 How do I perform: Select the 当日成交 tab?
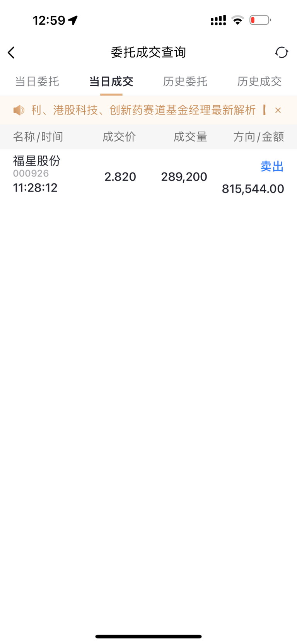(x=111, y=82)
